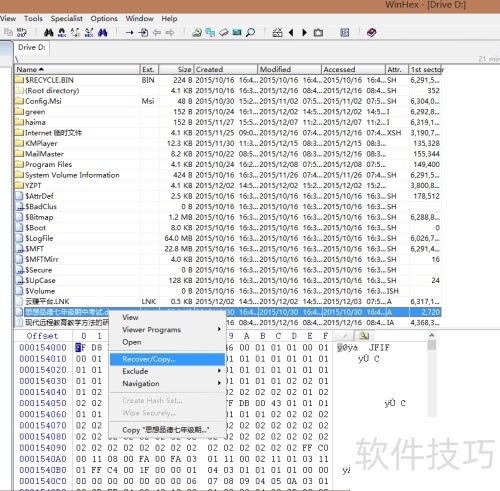Click the greyed copy icon in toolbar
500x491 pixels.
click(x=8, y=32)
